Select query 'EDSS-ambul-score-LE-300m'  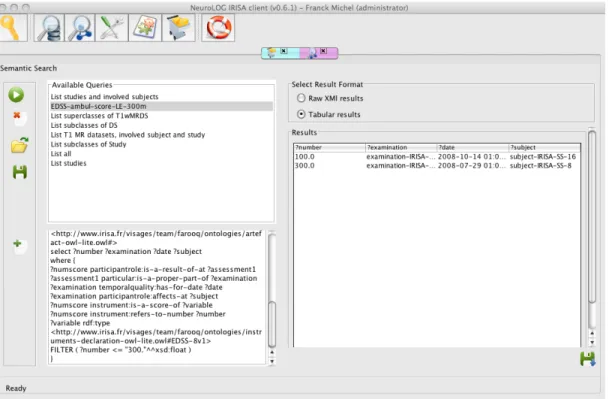[162, 106]
